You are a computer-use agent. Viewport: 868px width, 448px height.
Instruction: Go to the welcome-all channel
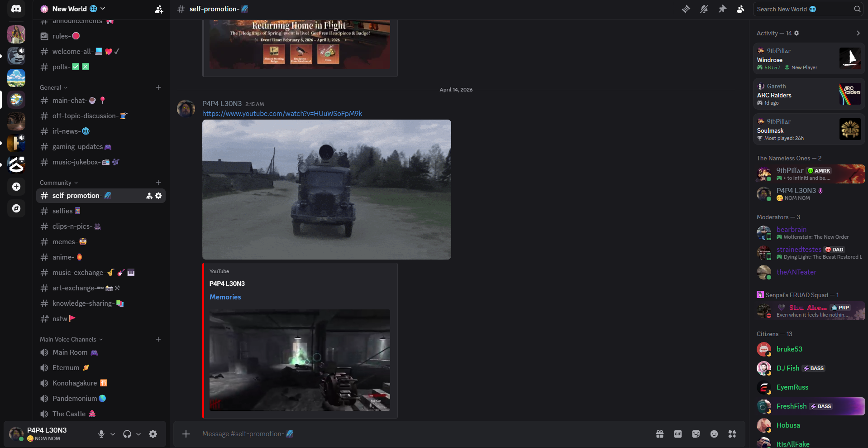coord(101,52)
